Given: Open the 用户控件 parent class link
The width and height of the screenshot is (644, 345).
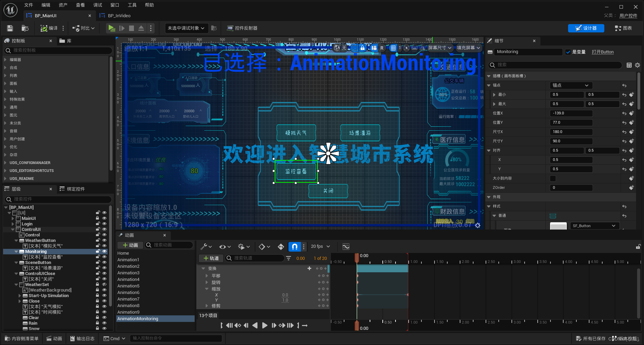Looking at the screenshot, I should click(x=628, y=16).
